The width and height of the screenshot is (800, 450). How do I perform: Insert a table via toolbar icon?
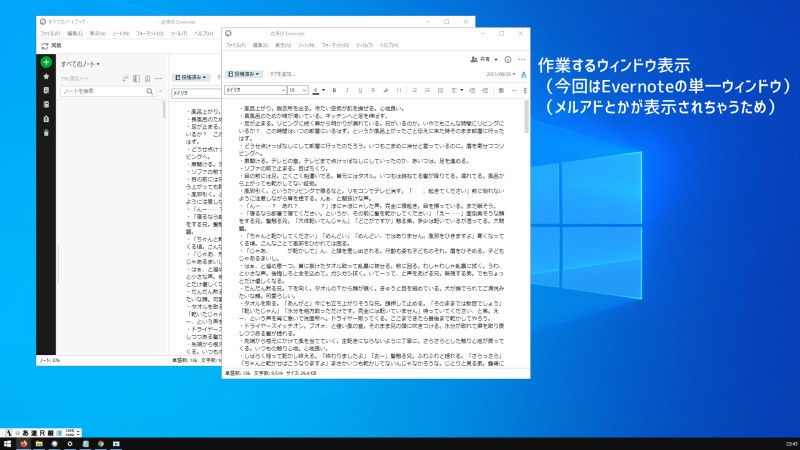(501, 90)
